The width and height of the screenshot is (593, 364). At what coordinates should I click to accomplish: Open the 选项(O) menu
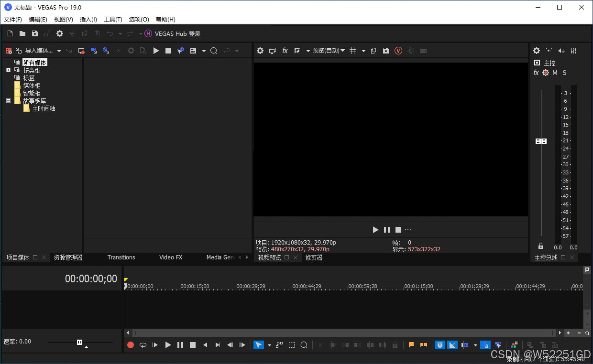click(x=139, y=20)
